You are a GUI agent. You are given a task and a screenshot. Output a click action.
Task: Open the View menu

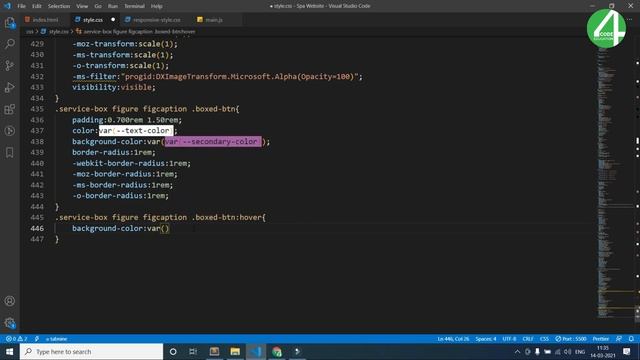pos(82,6)
